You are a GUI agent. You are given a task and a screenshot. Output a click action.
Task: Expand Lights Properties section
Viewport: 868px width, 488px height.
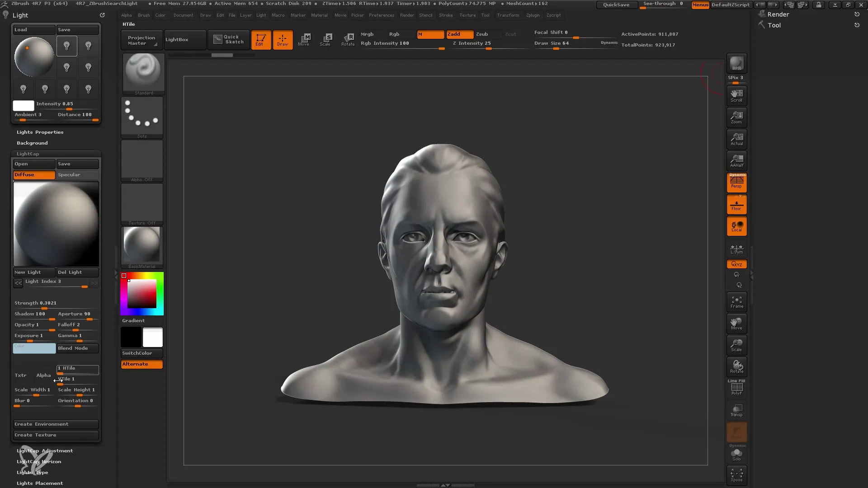pos(40,132)
